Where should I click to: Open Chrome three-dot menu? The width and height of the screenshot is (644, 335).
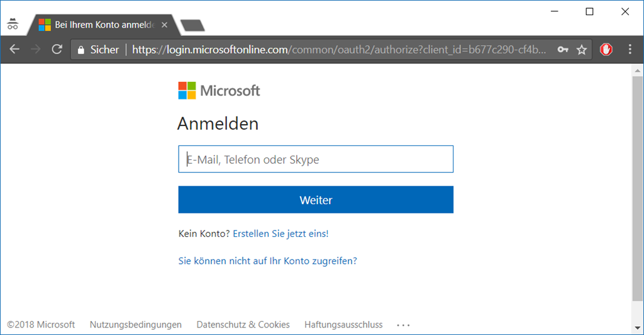tap(630, 49)
